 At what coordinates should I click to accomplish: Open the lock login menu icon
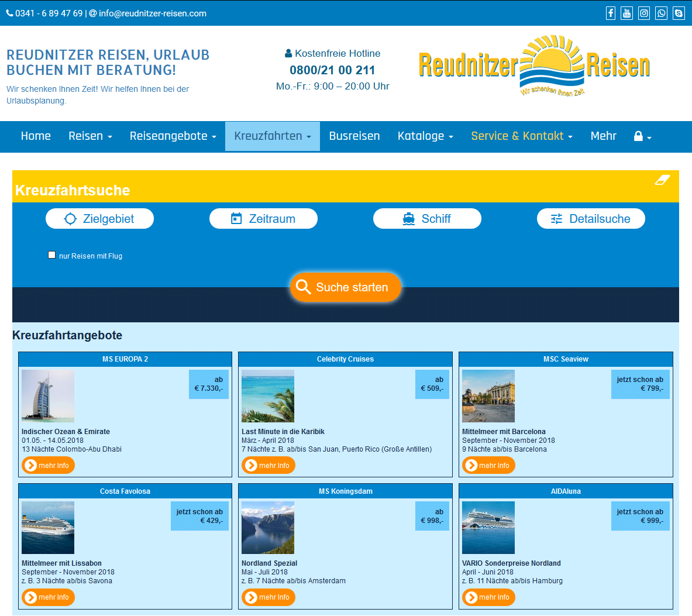coord(642,136)
